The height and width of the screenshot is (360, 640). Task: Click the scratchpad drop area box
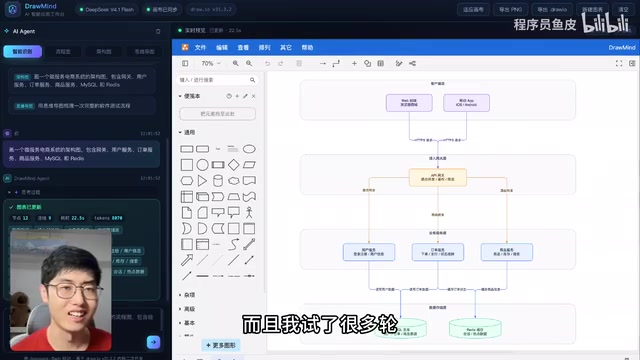[218, 114]
